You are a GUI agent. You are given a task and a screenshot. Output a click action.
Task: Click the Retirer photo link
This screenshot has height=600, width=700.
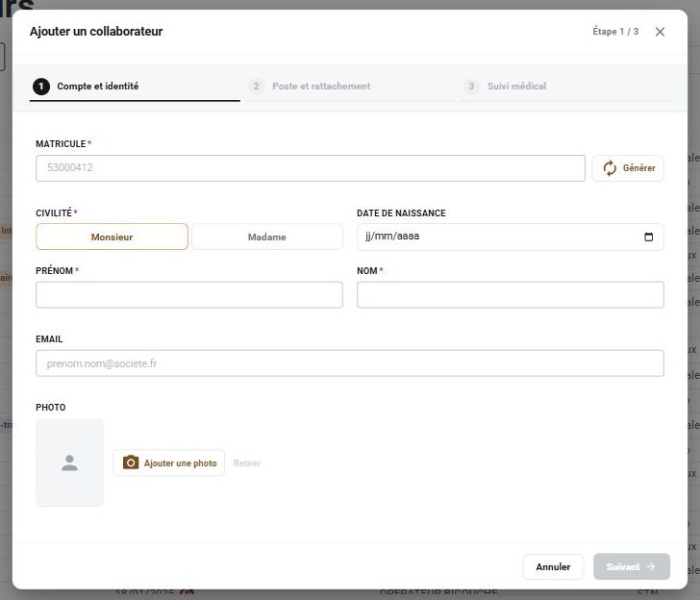pos(247,462)
